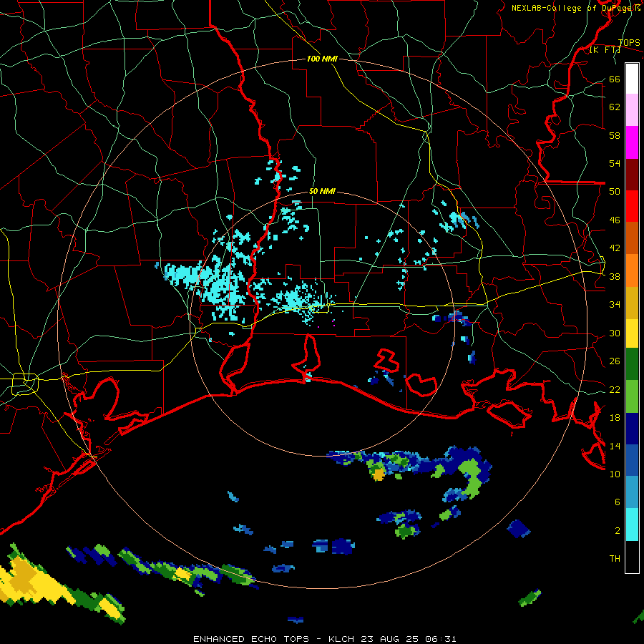Pick the orange 38 kft legend band
This screenshot has width=644, height=644.
pyautogui.click(x=632, y=270)
